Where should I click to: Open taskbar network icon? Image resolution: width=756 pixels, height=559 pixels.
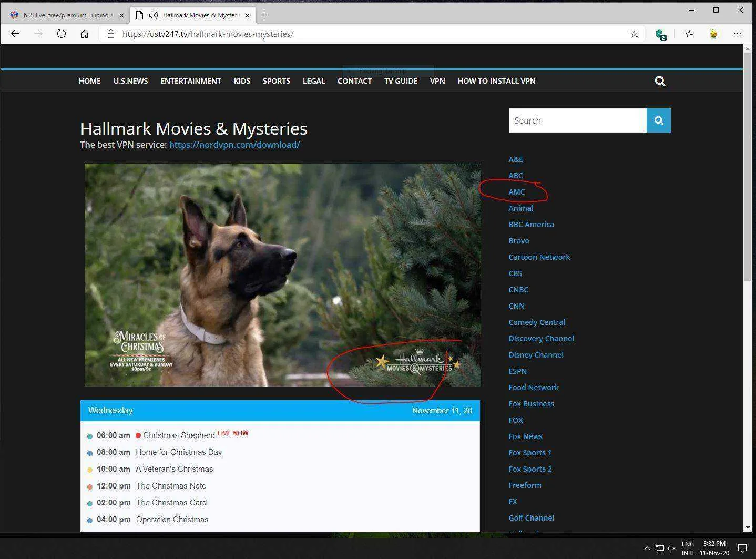coord(659,548)
